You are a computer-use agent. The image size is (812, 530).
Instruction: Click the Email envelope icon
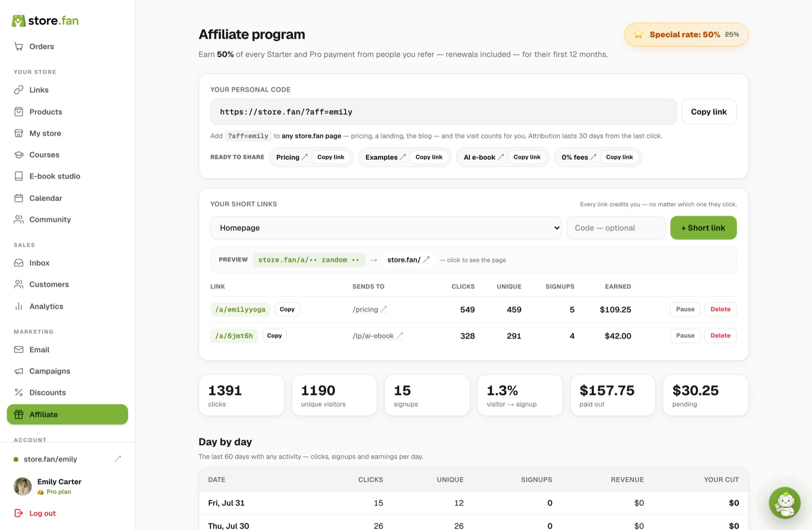pos(19,350)
